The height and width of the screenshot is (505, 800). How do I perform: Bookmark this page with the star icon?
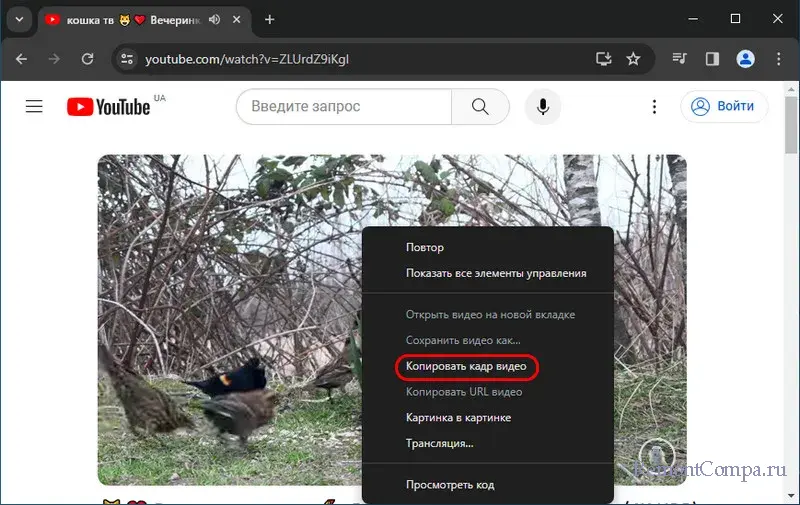coord(633,59)
